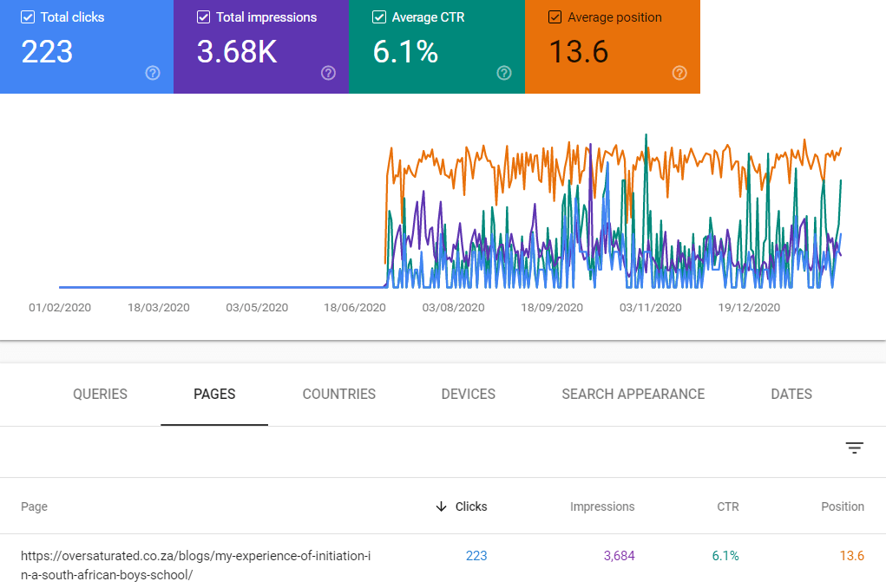Open the Devices tab
This screenshot has width=886, height=588.
tap(468, 394)
